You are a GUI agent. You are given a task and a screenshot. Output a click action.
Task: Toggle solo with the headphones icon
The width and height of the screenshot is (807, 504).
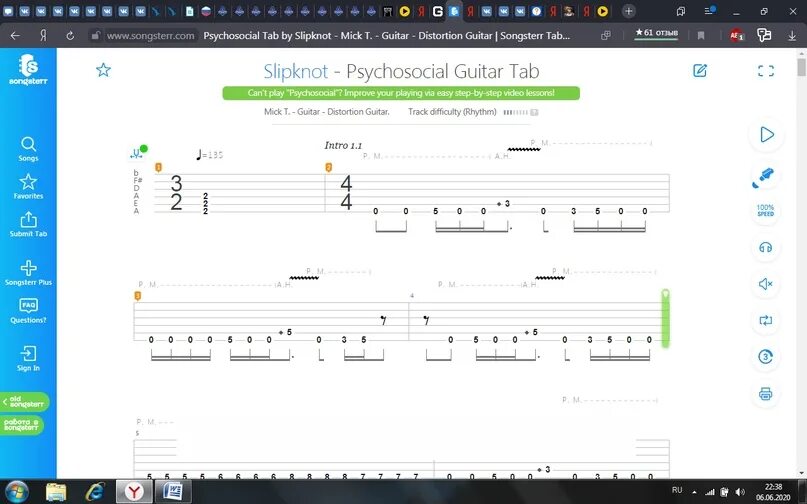click(765, 248)
